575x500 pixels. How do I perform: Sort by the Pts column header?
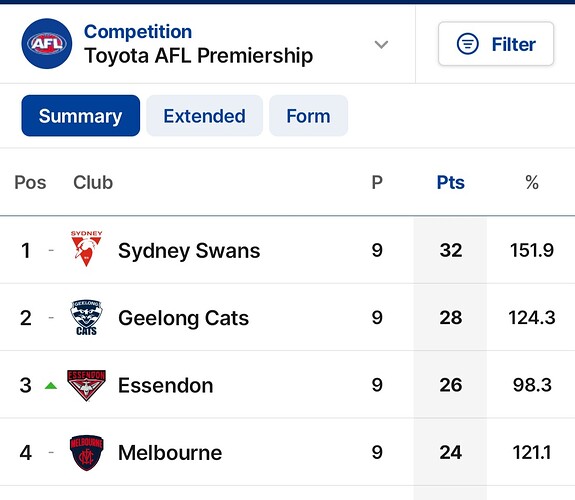click(x=451, y=182)
